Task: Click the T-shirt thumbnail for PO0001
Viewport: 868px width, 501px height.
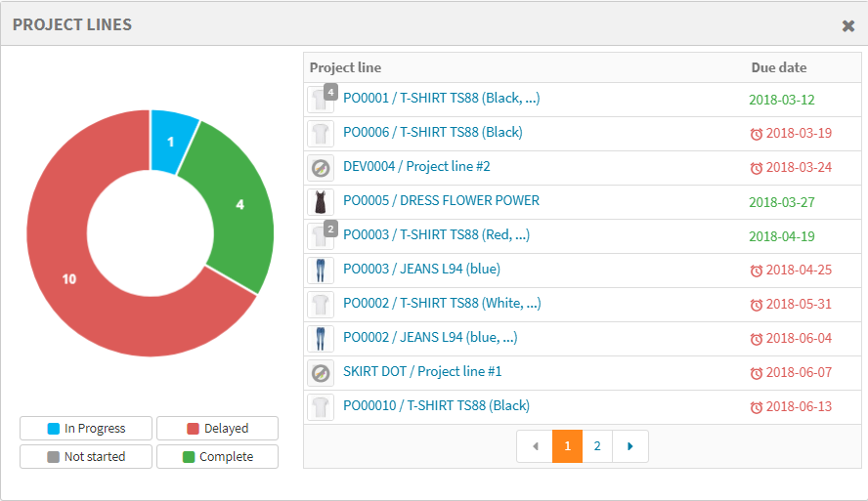Action: click(320, 100)
